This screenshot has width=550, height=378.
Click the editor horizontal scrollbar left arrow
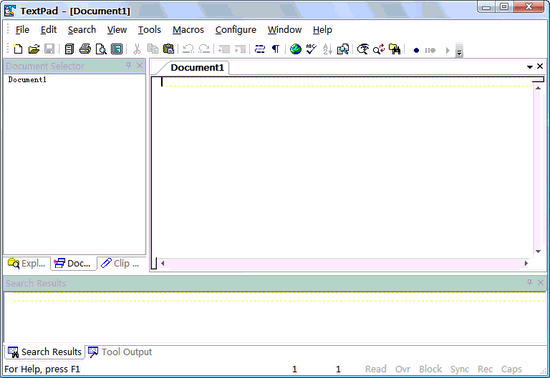(162, 263)
